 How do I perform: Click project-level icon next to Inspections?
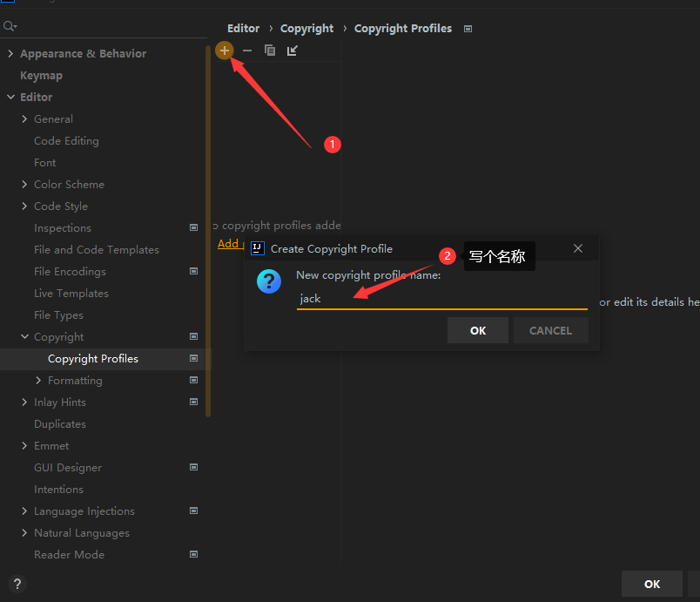(194, 227)
